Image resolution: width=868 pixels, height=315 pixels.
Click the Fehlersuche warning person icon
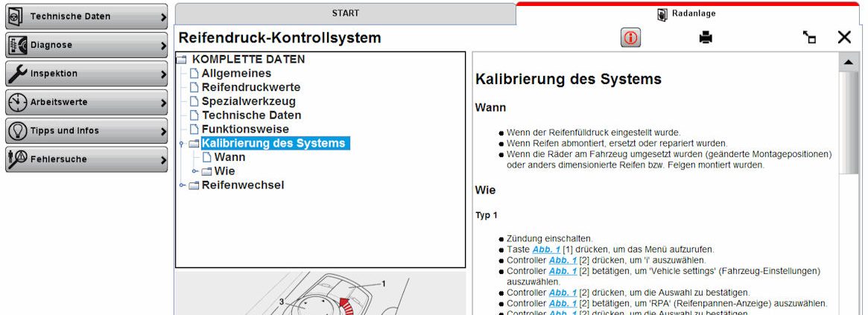tap(17, 159)
